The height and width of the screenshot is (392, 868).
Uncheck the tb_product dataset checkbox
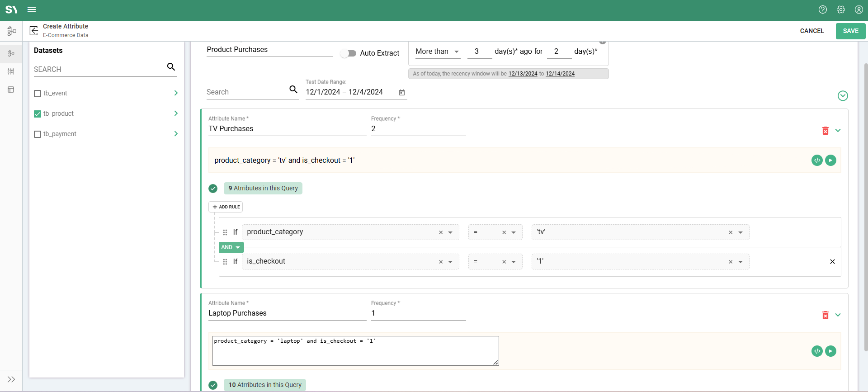pos(38,114)
